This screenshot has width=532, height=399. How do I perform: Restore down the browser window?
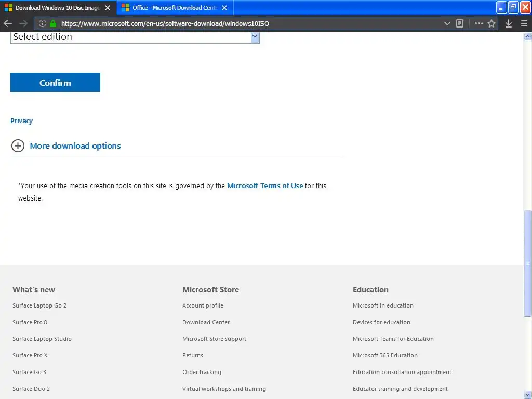tap(513, 7)
